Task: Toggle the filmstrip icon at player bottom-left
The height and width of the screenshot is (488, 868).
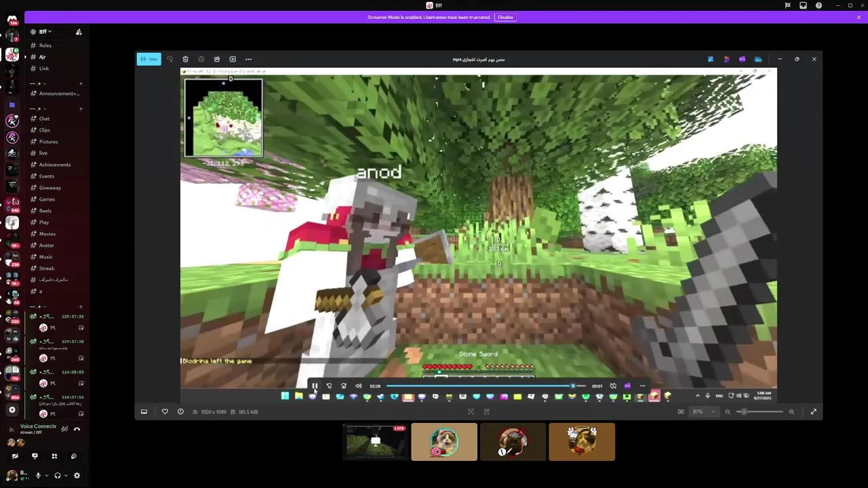Action: (144, 411)
